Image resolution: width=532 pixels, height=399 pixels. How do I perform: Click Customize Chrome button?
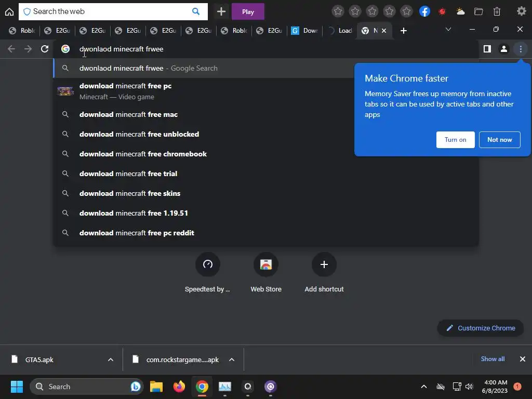point(481,328)
